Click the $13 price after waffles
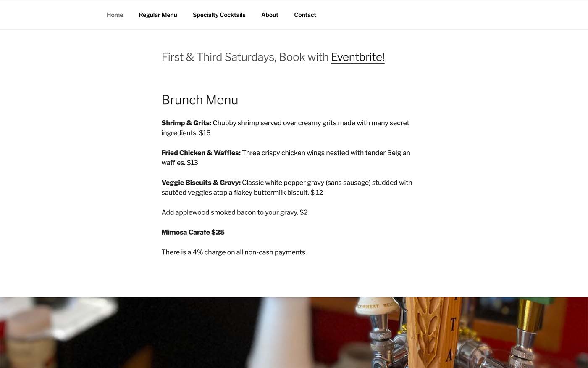588x368 pixels. coord(192,163)
